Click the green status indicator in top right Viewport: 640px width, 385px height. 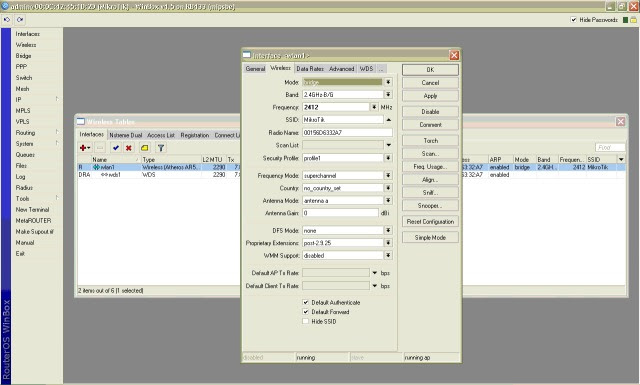[x=625, y=20]
